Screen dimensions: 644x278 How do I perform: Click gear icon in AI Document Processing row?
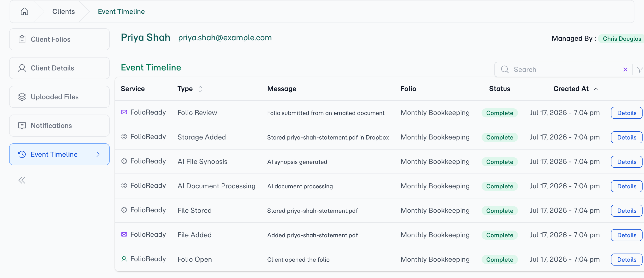click(124, 185)
